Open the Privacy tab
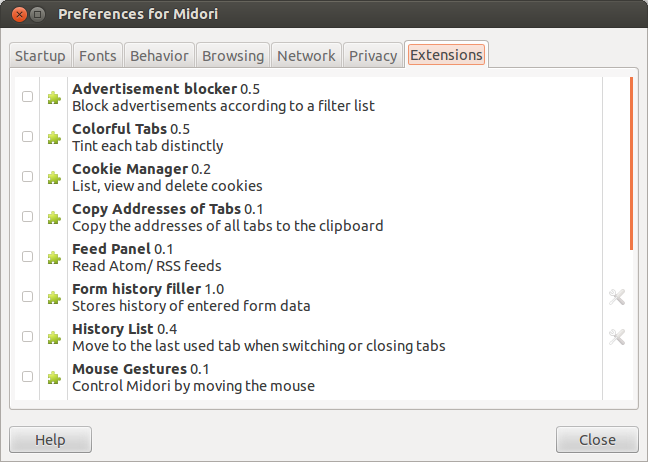The image size is (648, 462). (373, 56)
